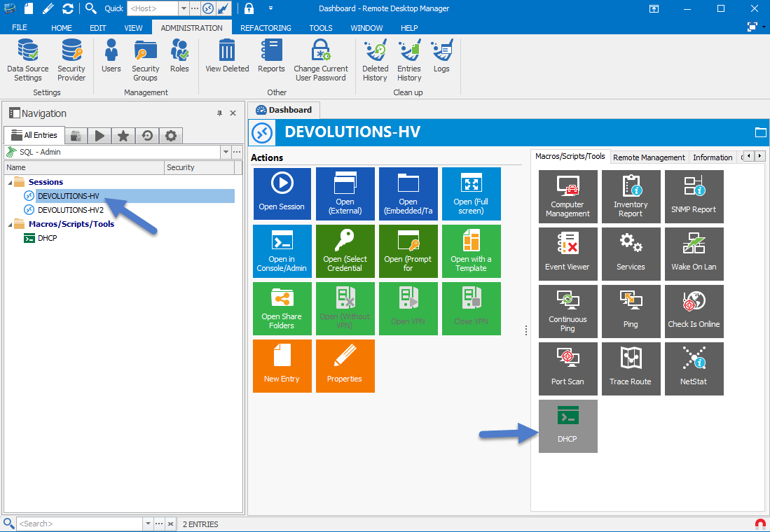Open Session for DEVOLUTIONS-HV
Image resolution: width=770 pixels, height=532 pixels.
[282, 193]
